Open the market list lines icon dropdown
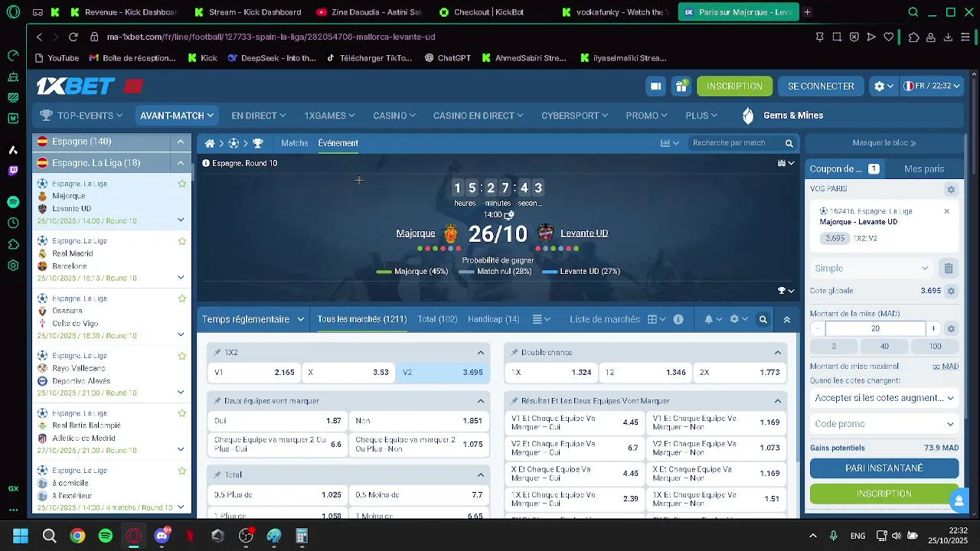 click(541, 319)
